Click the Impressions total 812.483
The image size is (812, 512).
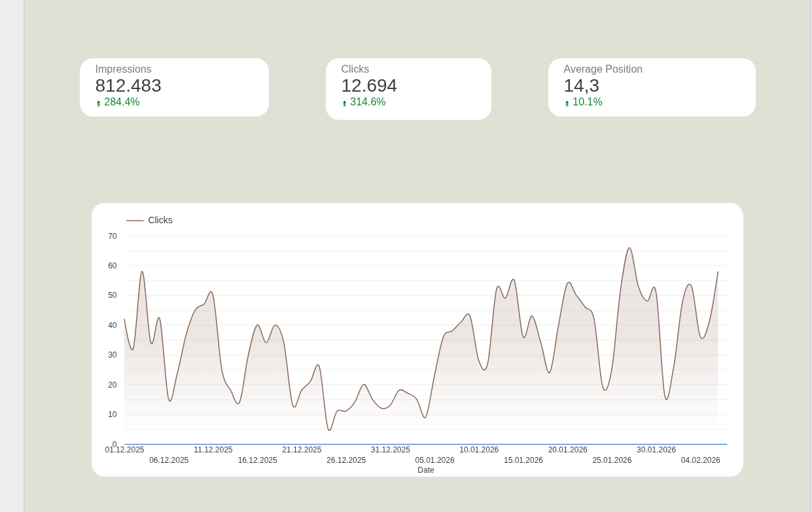(128, 86)
